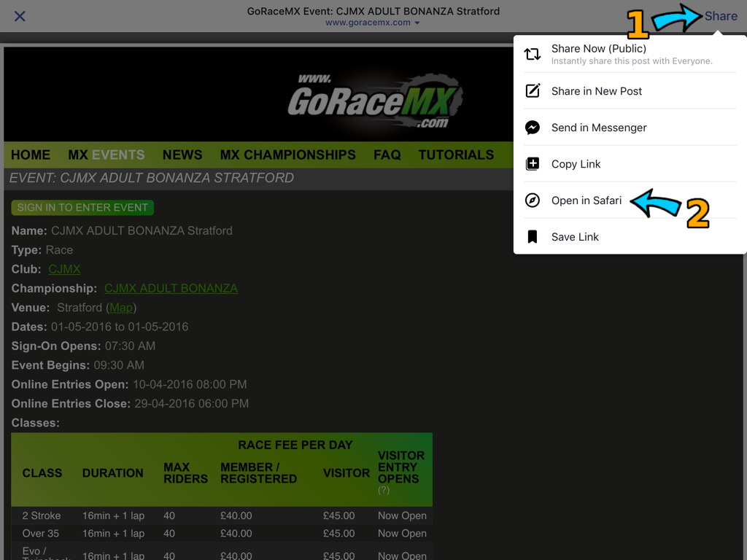This screenshot has height=560, width=747.
Task: Open the TUTORIALS nav tab
Action: (x=456, y=155)
